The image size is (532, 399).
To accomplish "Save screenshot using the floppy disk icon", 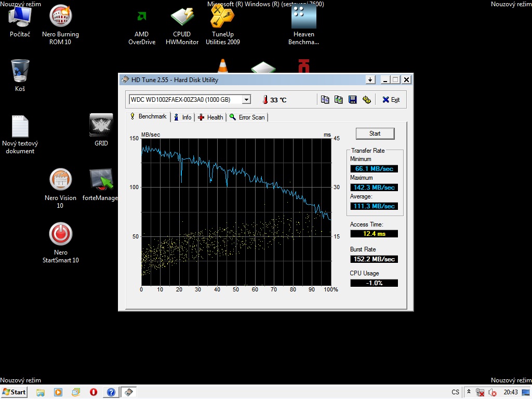I will coord(353,100).
